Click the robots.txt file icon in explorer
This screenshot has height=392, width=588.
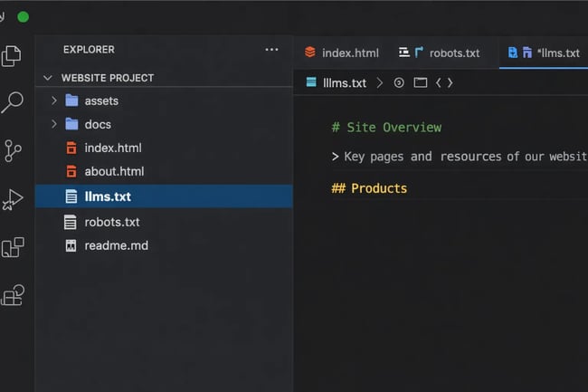(x=71, y=222)
